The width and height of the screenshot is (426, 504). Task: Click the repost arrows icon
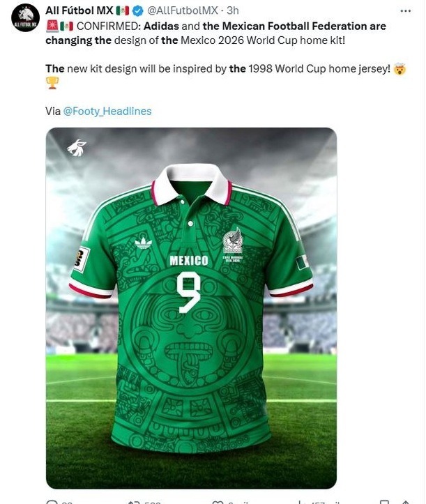pyautogui.click(x=134, y=503)
